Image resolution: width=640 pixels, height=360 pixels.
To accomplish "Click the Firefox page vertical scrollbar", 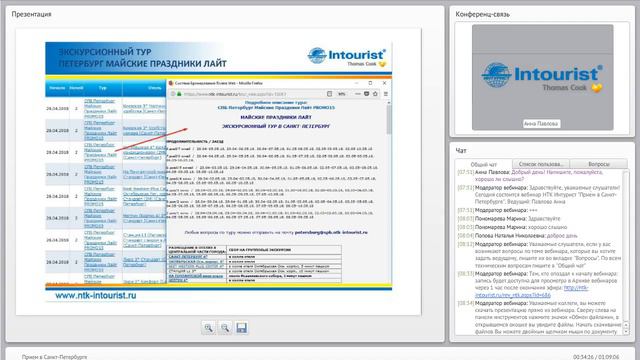I will point(389,120).
